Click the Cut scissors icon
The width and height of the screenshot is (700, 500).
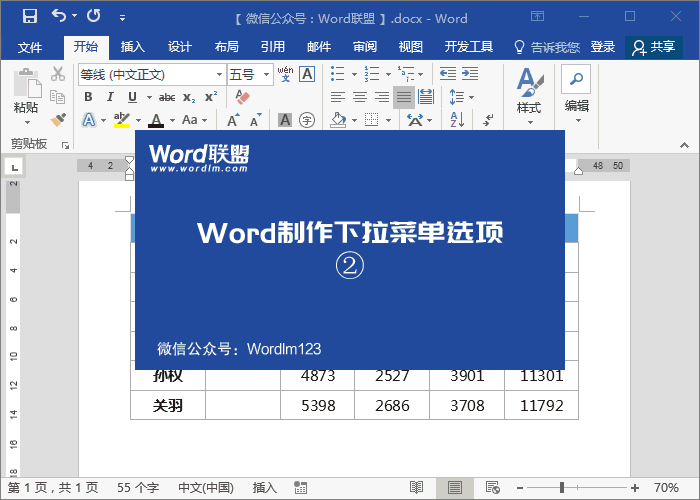point(58,74)
